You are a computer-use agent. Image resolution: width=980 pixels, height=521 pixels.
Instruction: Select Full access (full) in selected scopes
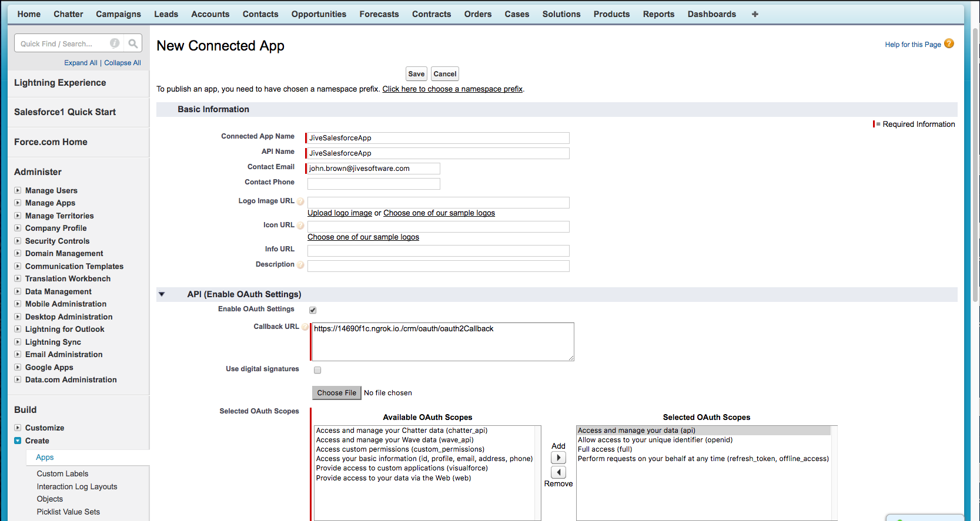[605, 449]
